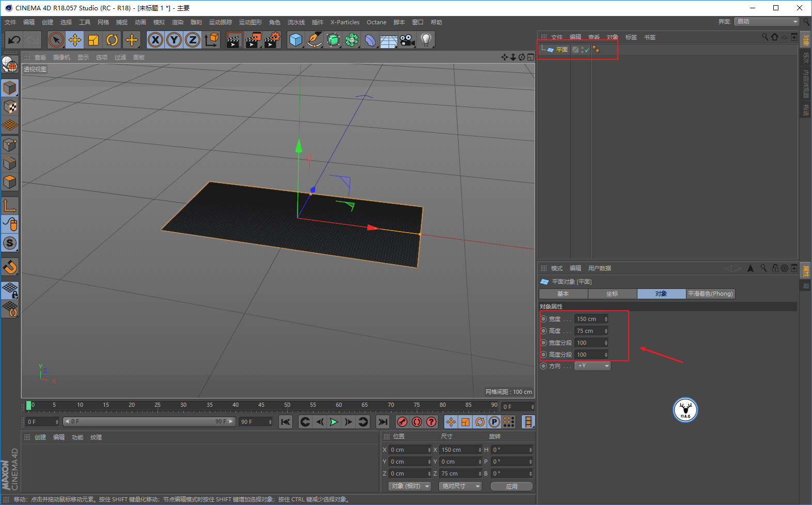This screenshot has height=505, width=812.
Task: Toggle the Z axis lock
Action: click(x=193, y=40)
